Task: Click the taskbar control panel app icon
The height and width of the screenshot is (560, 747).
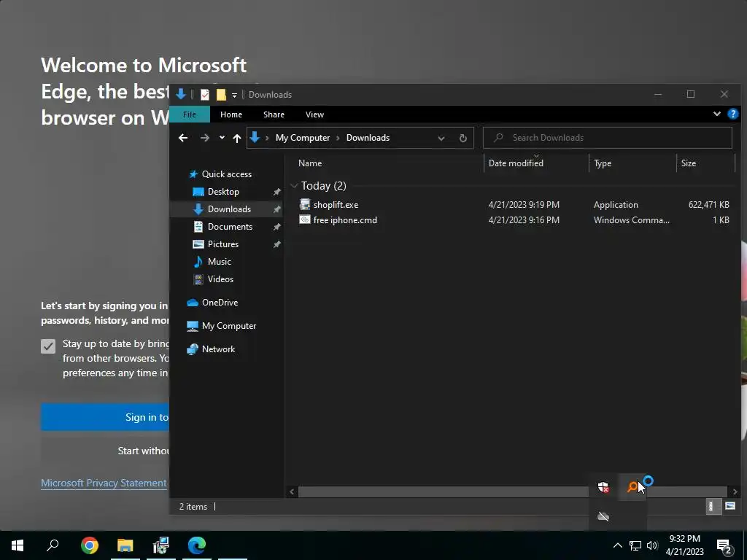Action: (161, 545)
